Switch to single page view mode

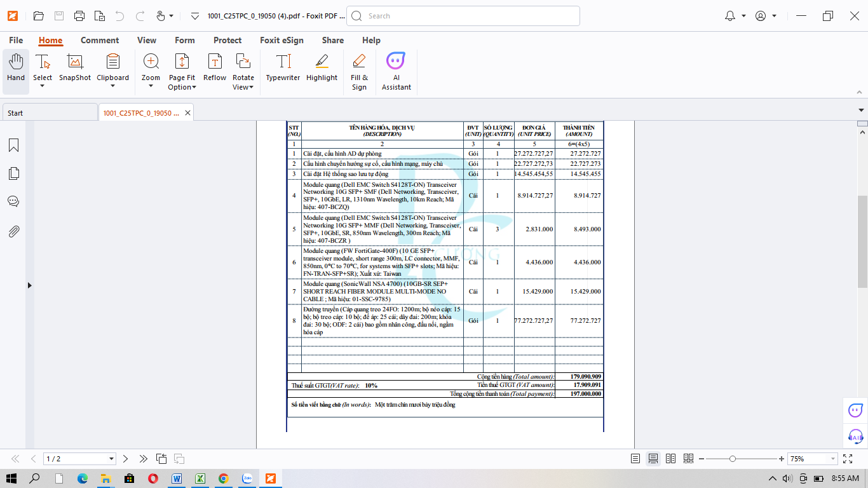(635, 459)
